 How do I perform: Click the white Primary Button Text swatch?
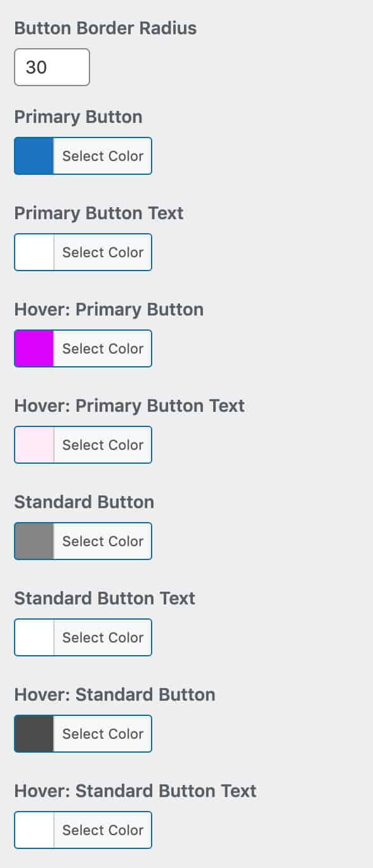(33, 252)
